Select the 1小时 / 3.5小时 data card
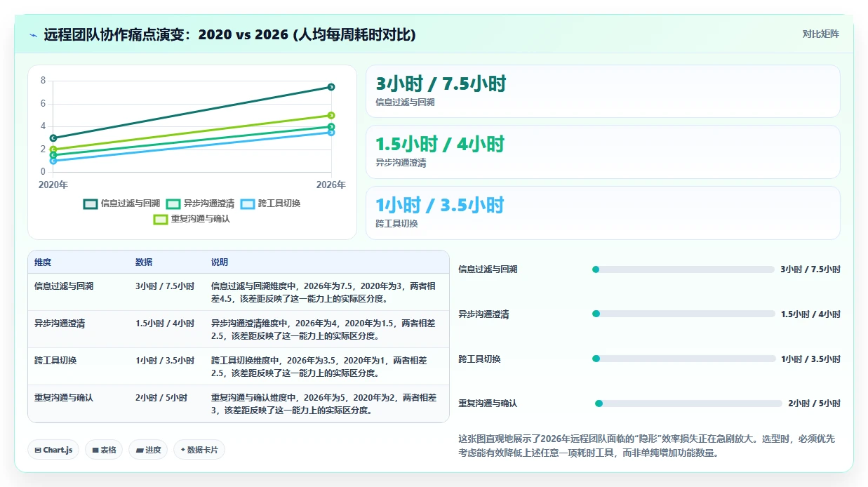The width and height of the screenshot is (868, 487). coord(603,213)
